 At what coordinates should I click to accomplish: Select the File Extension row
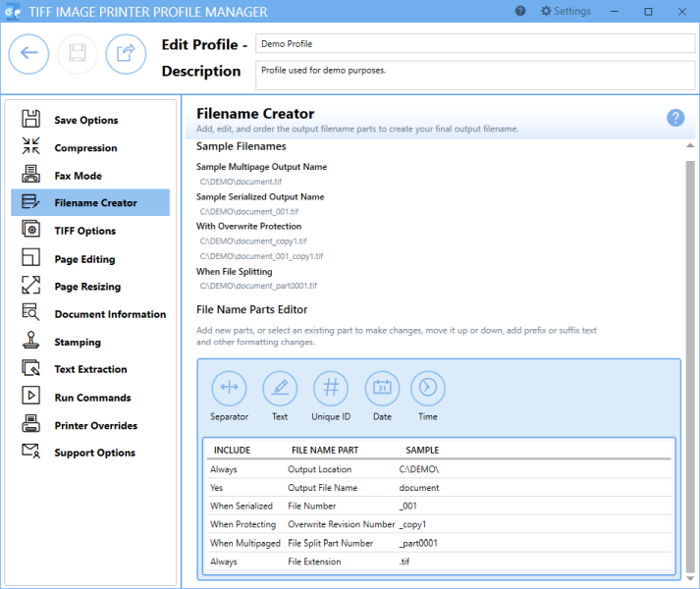click(x=439, y=562)
